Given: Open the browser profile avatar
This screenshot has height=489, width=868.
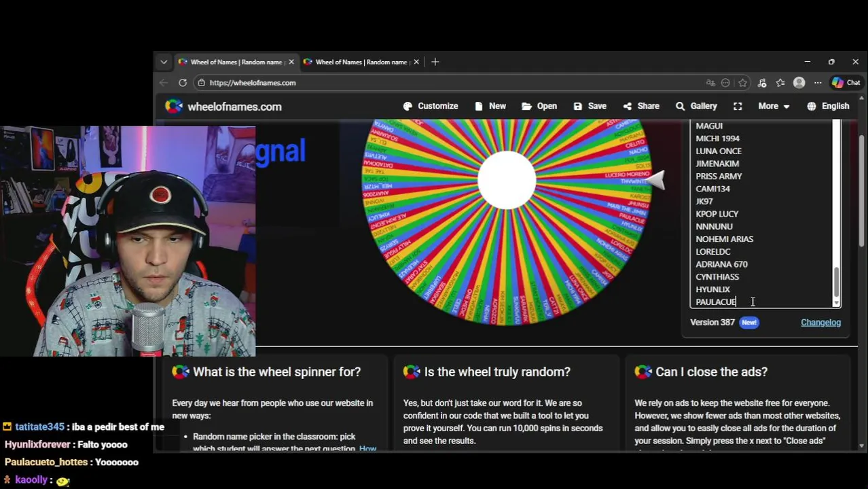Looking at the screenshot, I should pyautogui.click(x=799, y=83).
